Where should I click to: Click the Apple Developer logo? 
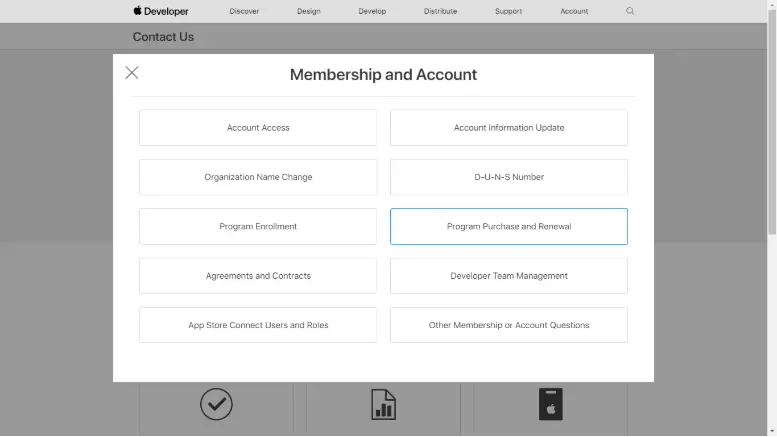(x=161, y=11)
